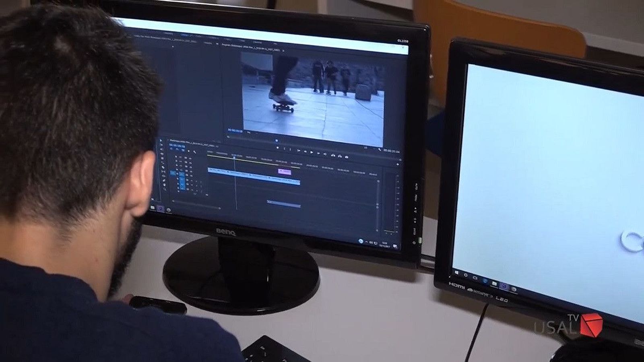644x362 pixels.
Task: Click the blue timecode in the Timeline panel
Action: pos(177,145)
